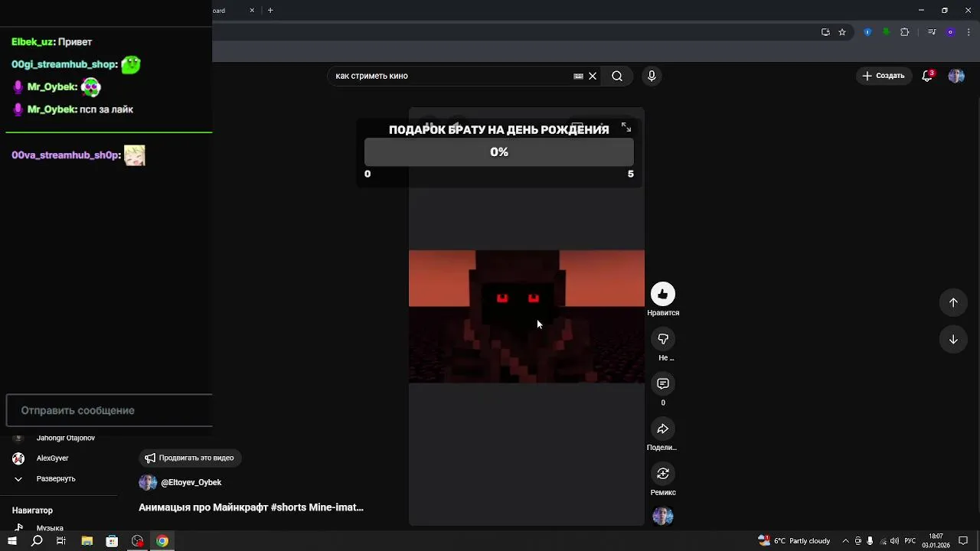Click the 'Отправить сообщение' chat field
The image size is (980, 551).
click(x=109, y=410)
